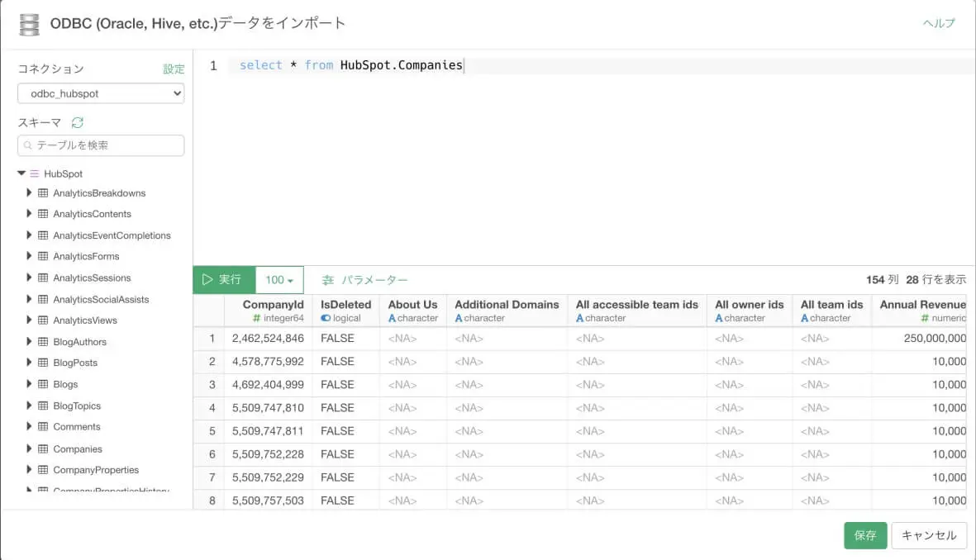This screenshot has width=976, height=560.
Task: Click the parameter sliders icon
Action: [x=328, y=280]
